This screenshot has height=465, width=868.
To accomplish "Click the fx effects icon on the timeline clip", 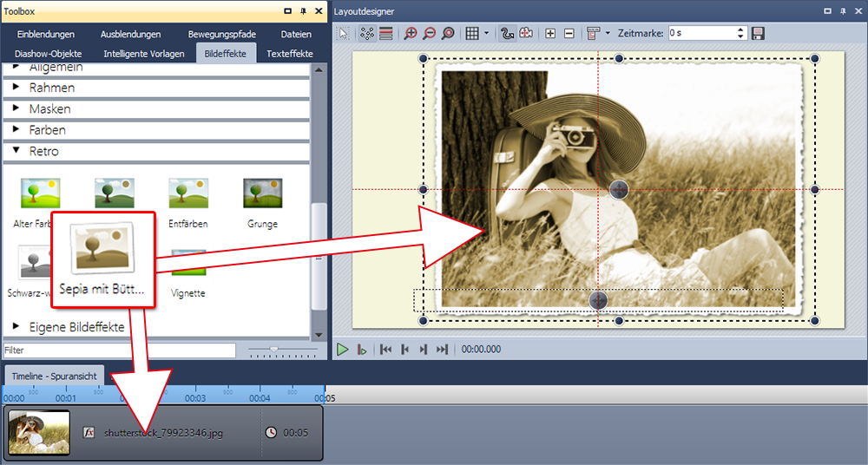I will click(x=89, y=432).
